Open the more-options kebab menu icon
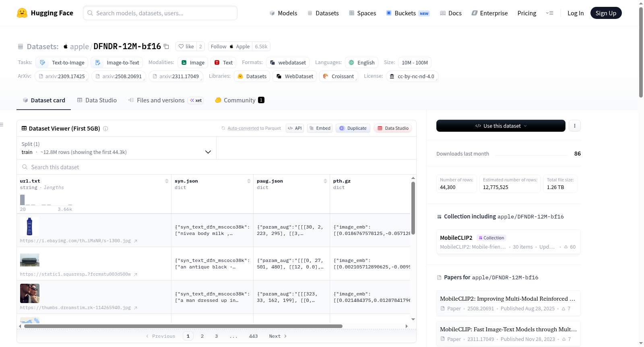 pyautogui.click(x=574, y=126)
